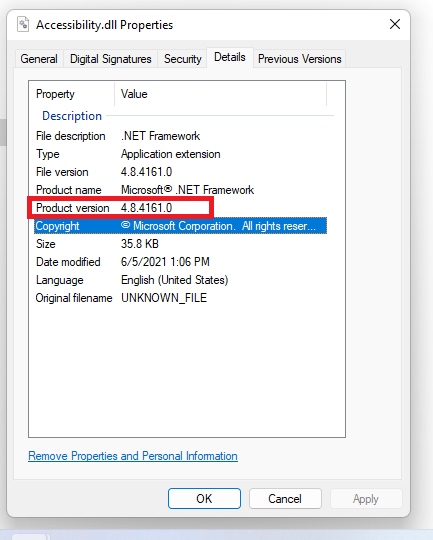
Task: Select the Details tab
Action: (230, 57)
